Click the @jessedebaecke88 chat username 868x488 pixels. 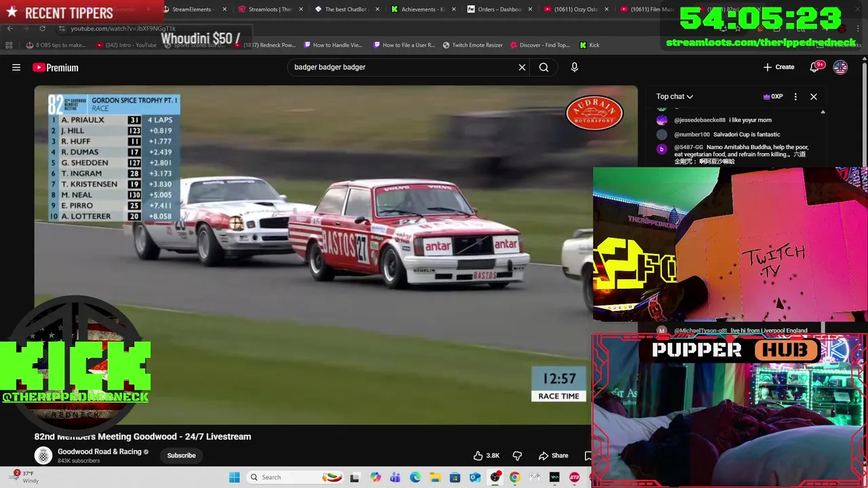[x=699, y=120]
